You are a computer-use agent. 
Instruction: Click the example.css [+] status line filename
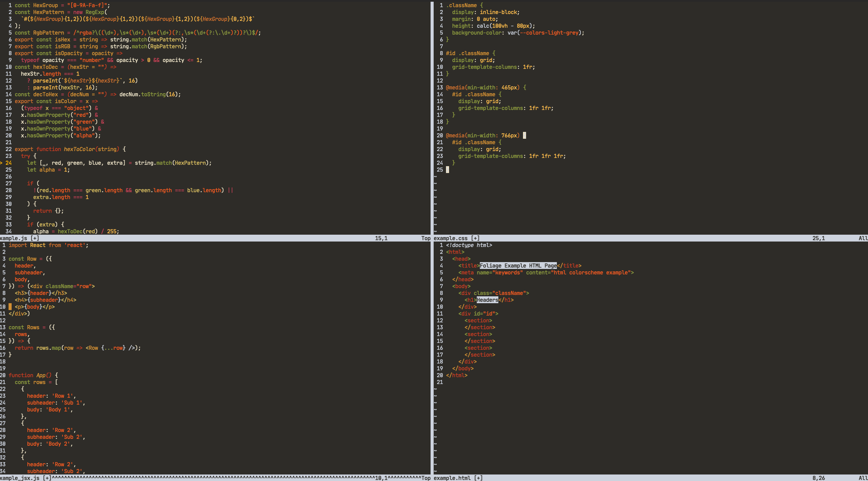(x=457, y=238)
